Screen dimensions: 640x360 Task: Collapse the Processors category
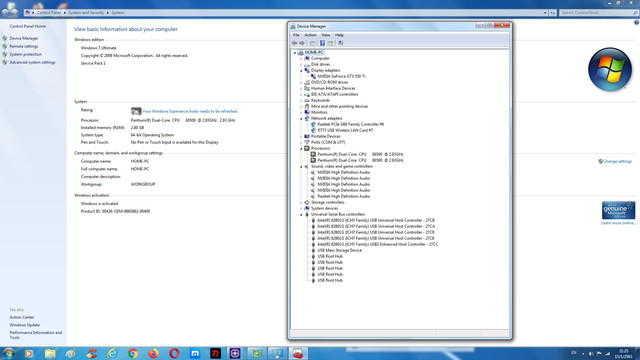click(301, 149)
